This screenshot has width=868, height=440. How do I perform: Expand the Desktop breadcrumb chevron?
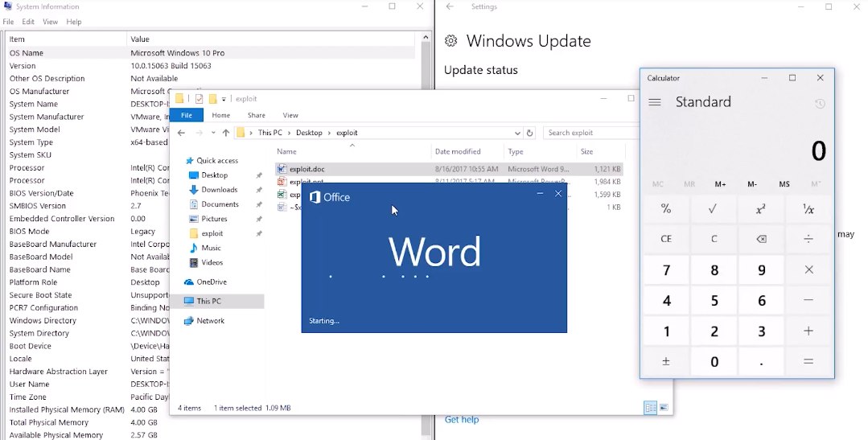click(329, 133)
